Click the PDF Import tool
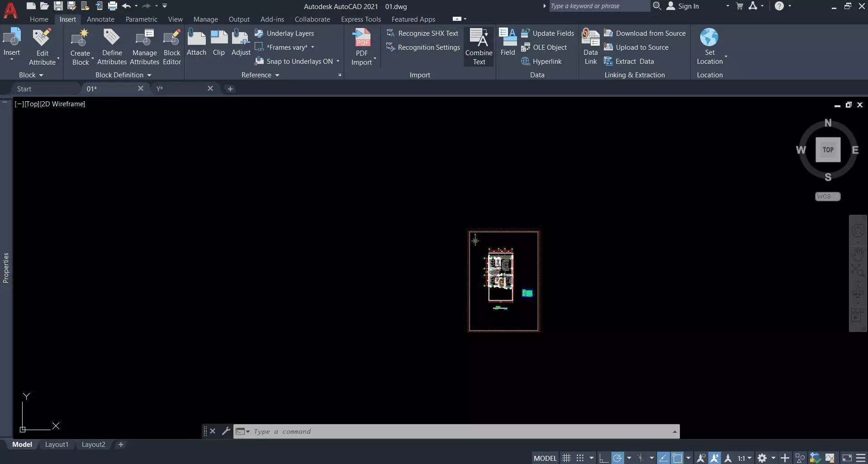Viewport: 868px width, 464px height. coord(362,47)
